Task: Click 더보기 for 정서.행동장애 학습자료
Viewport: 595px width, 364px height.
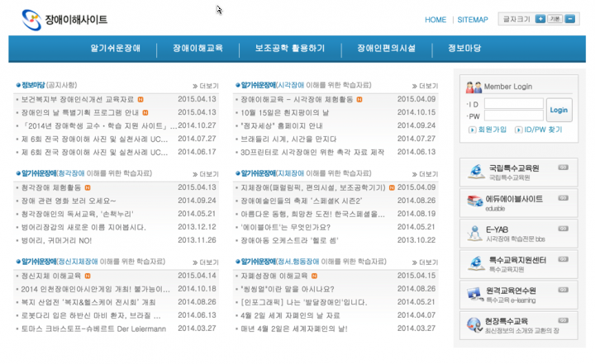Action: tap(425, 262)
